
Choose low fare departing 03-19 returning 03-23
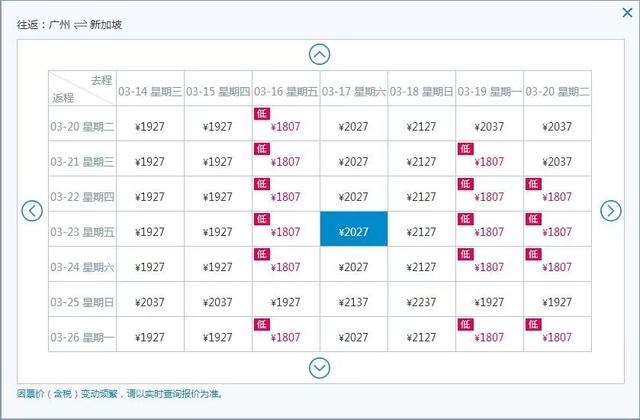tap(489, 229)
